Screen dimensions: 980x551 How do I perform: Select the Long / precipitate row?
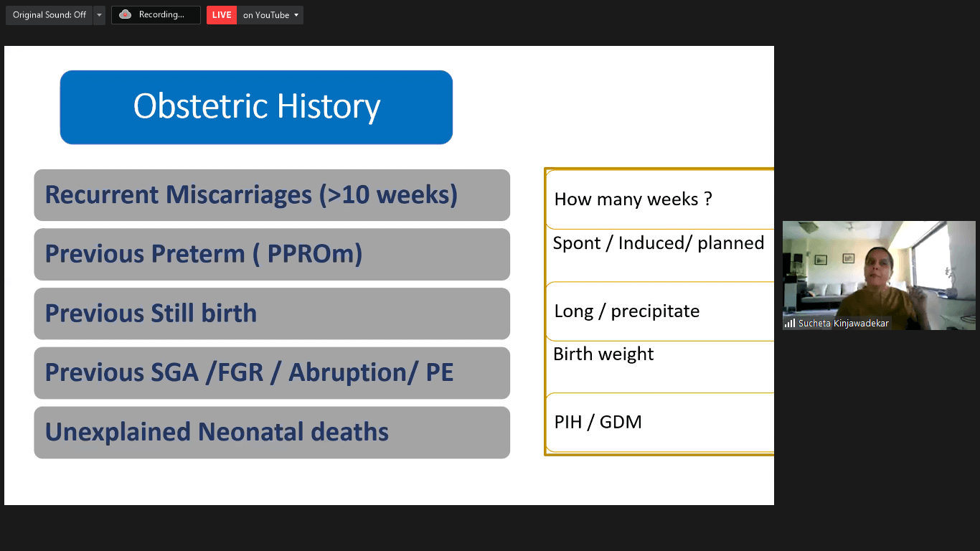coord(659,311)
